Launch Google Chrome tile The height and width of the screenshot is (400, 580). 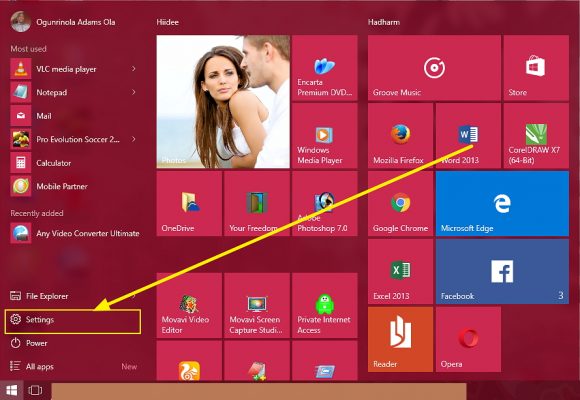coord(400,204)
